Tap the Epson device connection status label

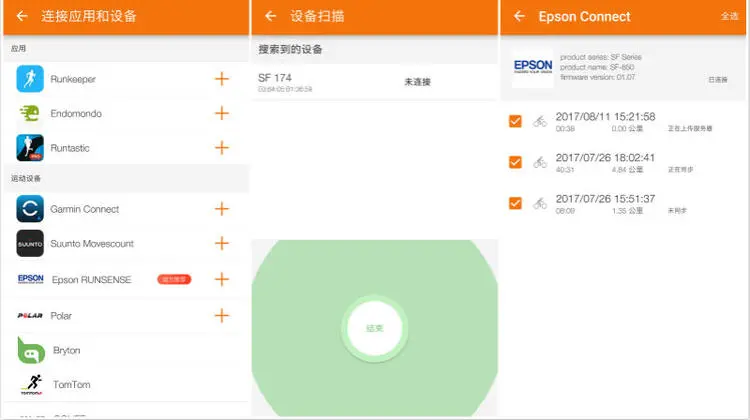tap(717, 80)
